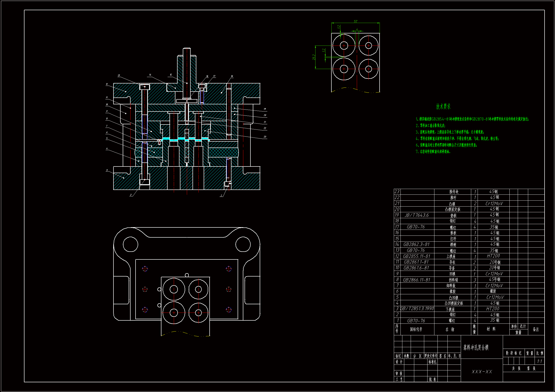
Task: Select balloon number 3 near lower die seat
Action: point(107,170)
